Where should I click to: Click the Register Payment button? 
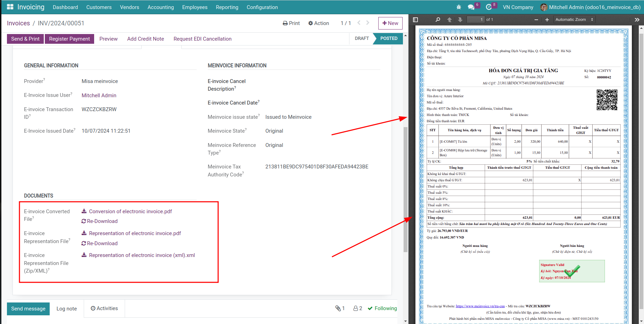coord(69,39)
